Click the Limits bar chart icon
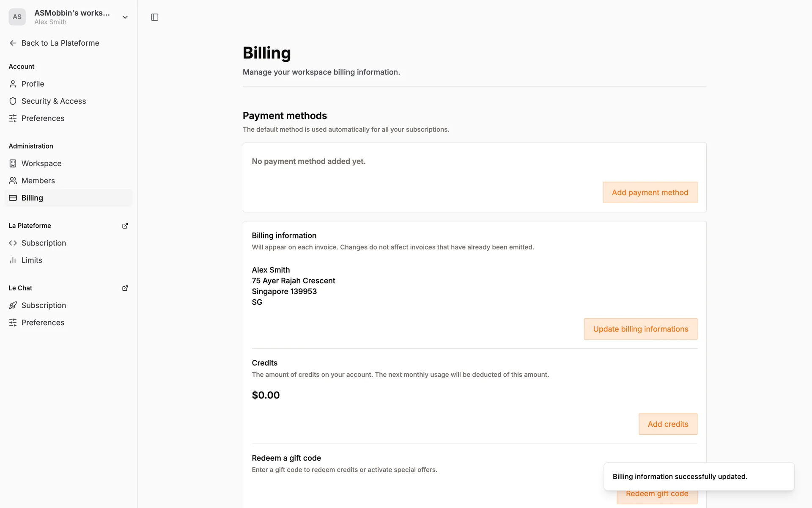This screenshot has height=508, width=812. click(13, 260)
